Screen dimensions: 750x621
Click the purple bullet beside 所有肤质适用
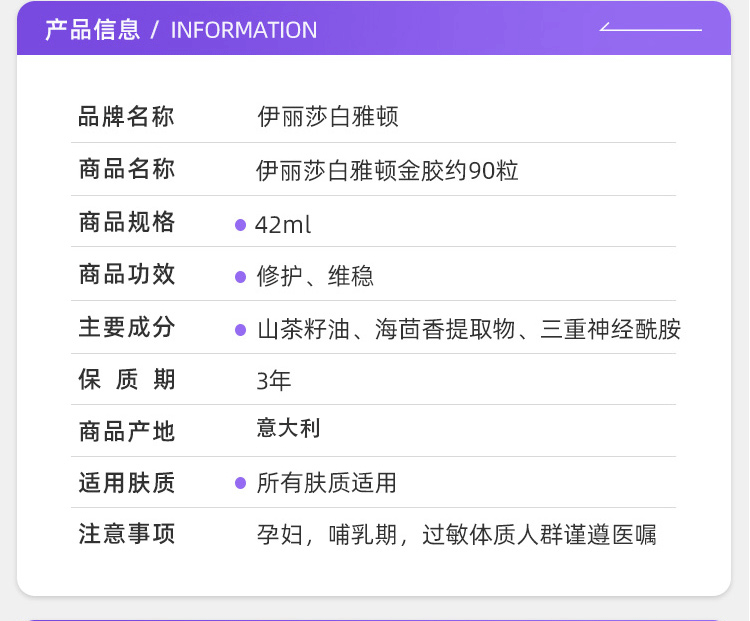[x=241, y=483]
